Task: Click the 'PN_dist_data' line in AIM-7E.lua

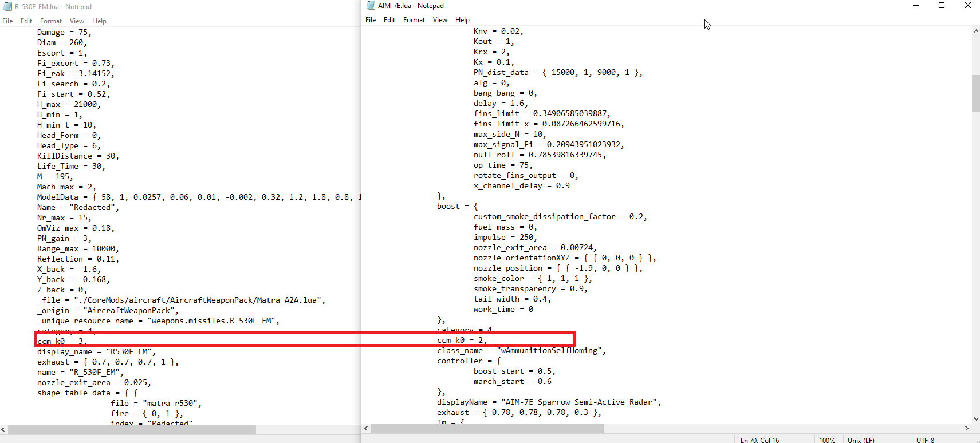Action: (x=558, y=73)
